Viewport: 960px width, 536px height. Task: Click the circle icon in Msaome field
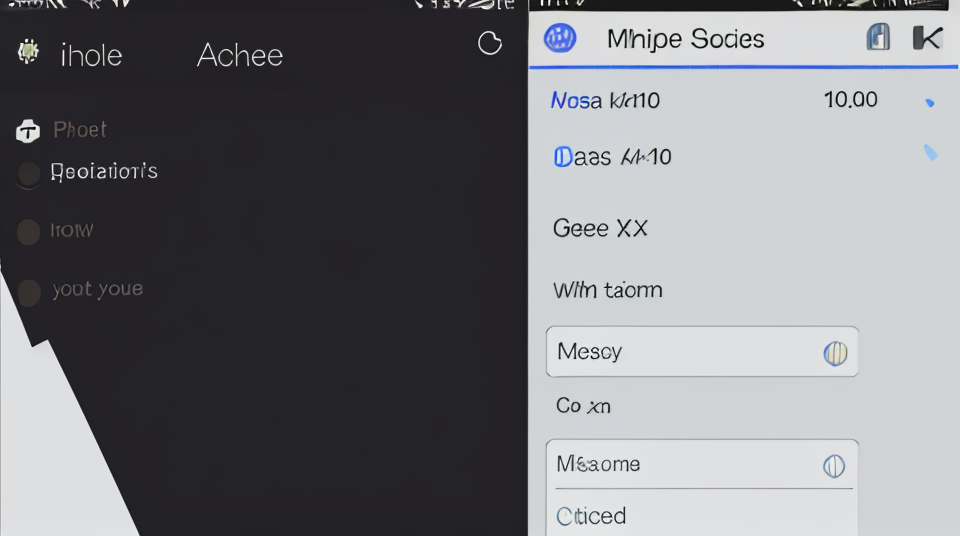834,466
